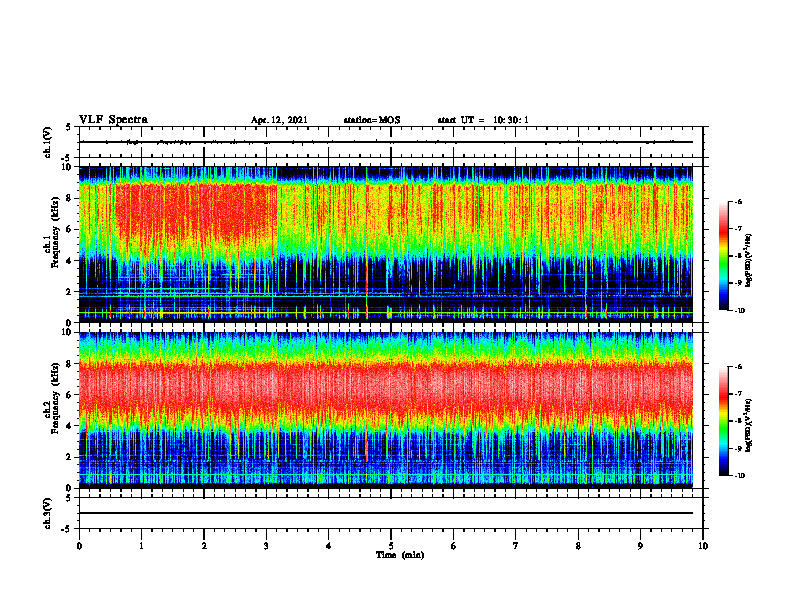Click time axis tick label "9"
Viewport: 792px width, 612px height.
click(x=640, y=546)
